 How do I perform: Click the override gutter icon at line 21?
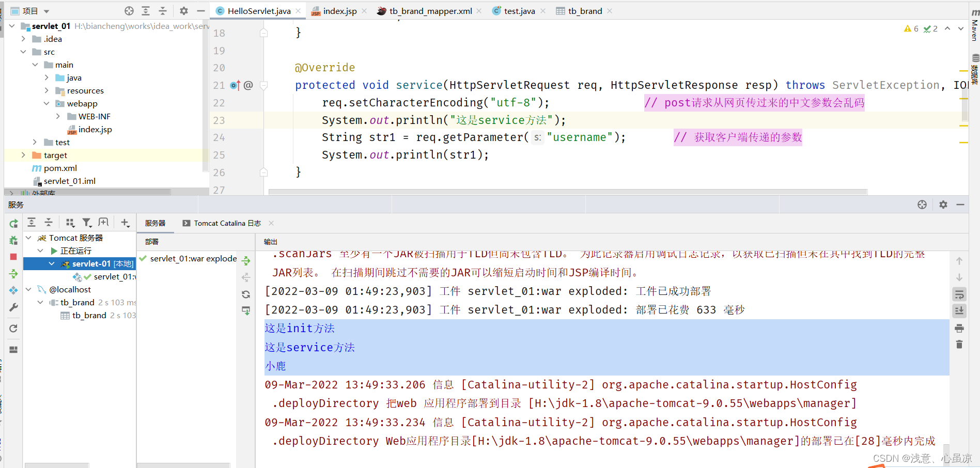pos(235,85)
